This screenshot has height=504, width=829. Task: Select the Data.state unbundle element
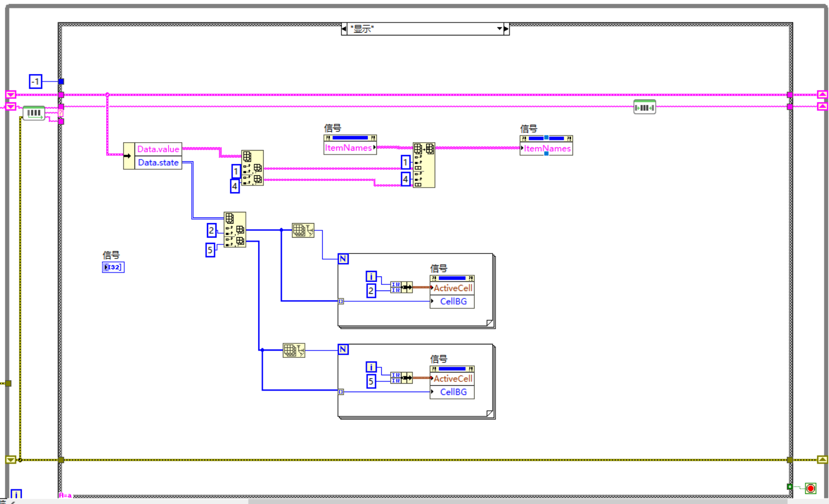158,162
